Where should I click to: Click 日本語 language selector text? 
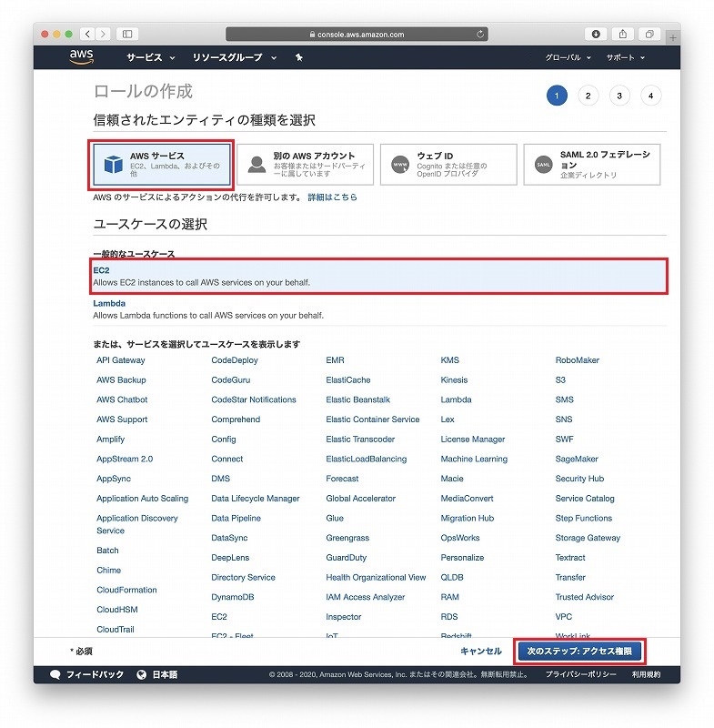166,674
